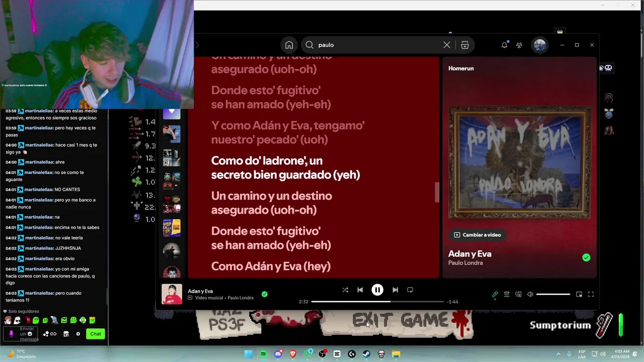This screenshot has height=362, width=644.
Task: Click EXIT GAME in the game window
Action: (400, 320)
